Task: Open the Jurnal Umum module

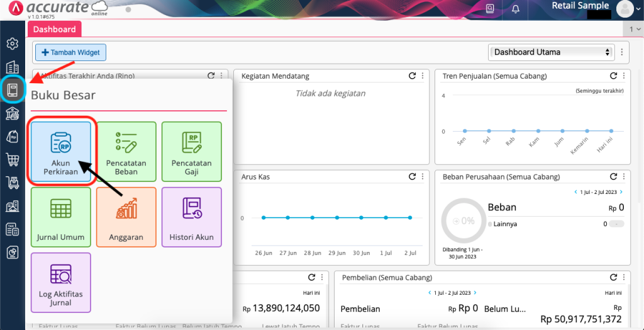Action: [x=61, y=217]
